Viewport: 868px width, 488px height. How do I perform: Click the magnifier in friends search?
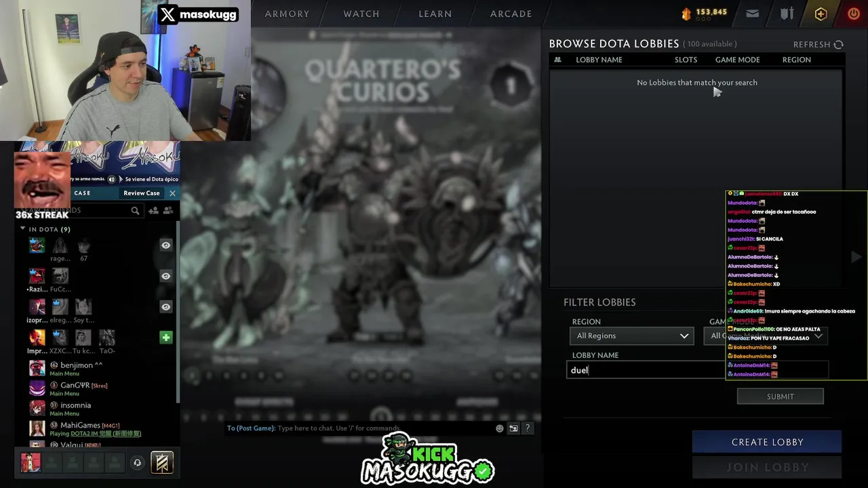(x=135, y=211)
